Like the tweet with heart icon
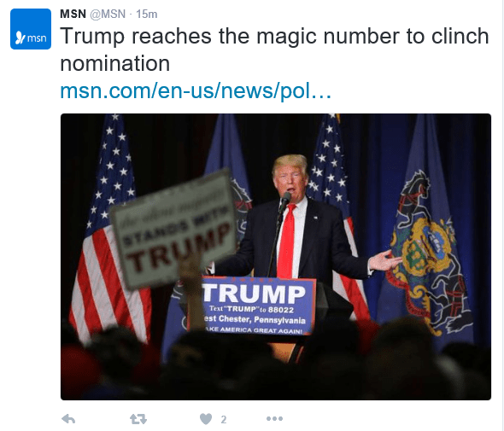Screen dimensions: 504x431 pyautogui.click(x=206, y=419)
